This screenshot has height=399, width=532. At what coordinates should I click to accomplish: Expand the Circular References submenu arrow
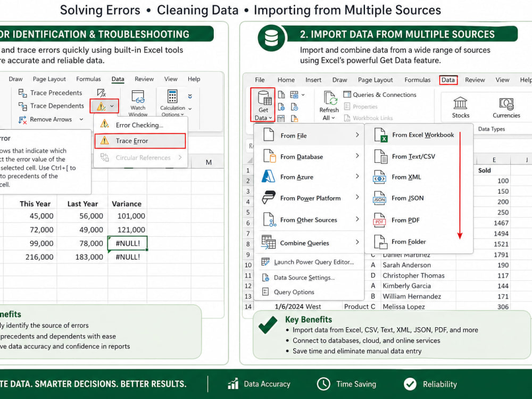pyautogui.click(x=180, y=157)
